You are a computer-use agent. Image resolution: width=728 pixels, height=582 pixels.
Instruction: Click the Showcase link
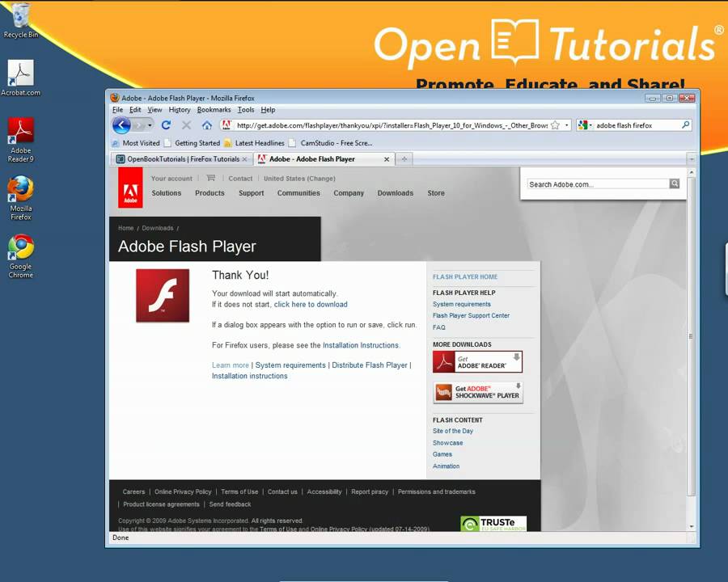click(x=447, y=443)
